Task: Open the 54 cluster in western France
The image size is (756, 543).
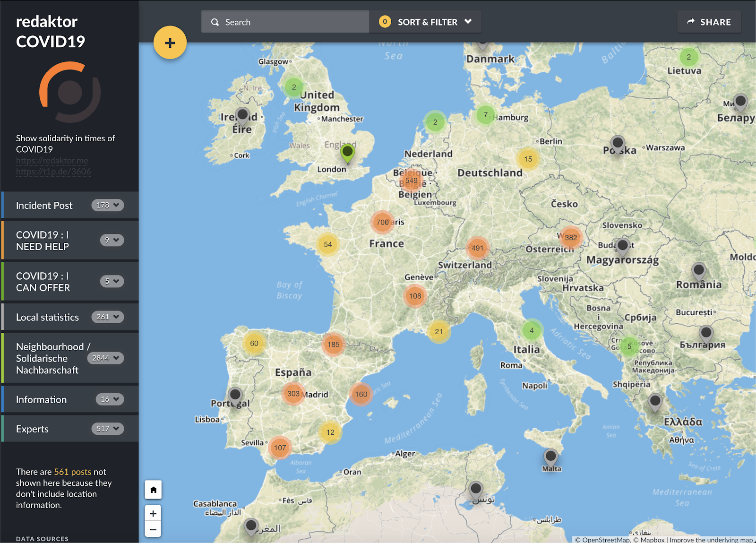Action: (328, 244)
